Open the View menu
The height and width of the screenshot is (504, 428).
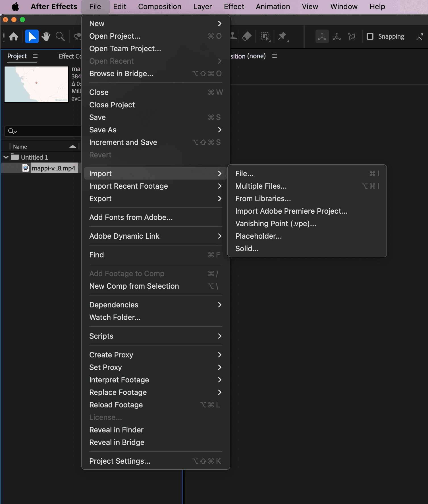coord(310,7)
